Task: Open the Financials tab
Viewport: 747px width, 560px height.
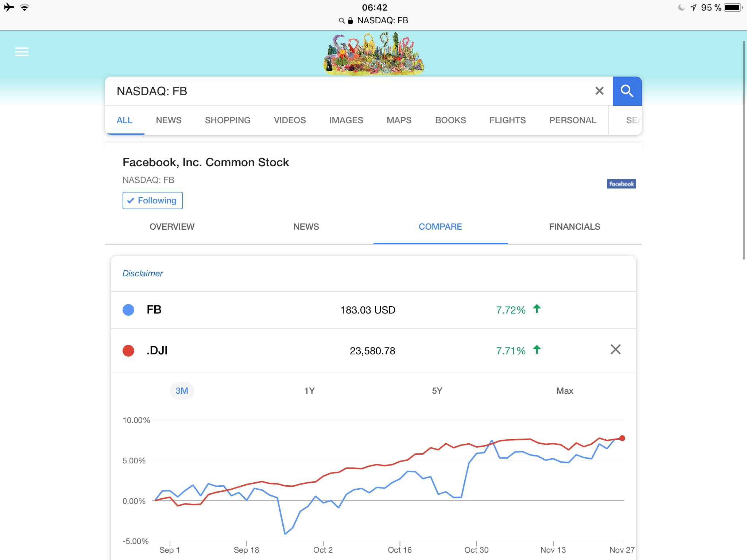Action: tap(575, 227)
